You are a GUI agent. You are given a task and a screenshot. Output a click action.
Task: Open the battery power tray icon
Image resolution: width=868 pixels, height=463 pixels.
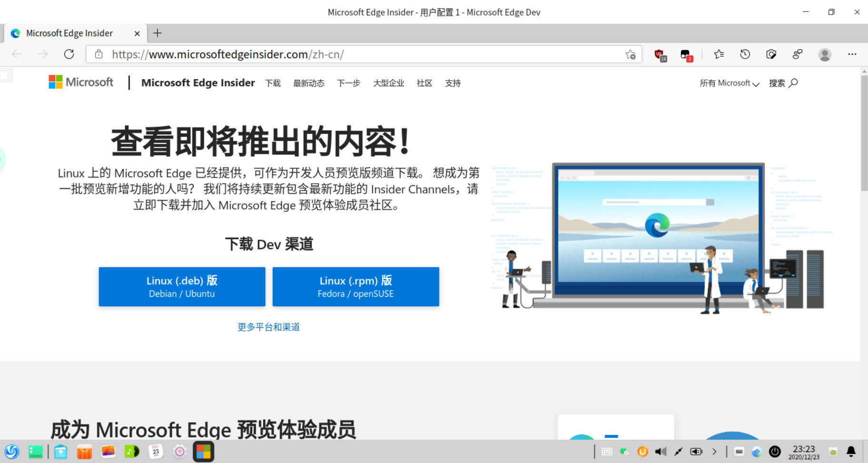point(697,452)
